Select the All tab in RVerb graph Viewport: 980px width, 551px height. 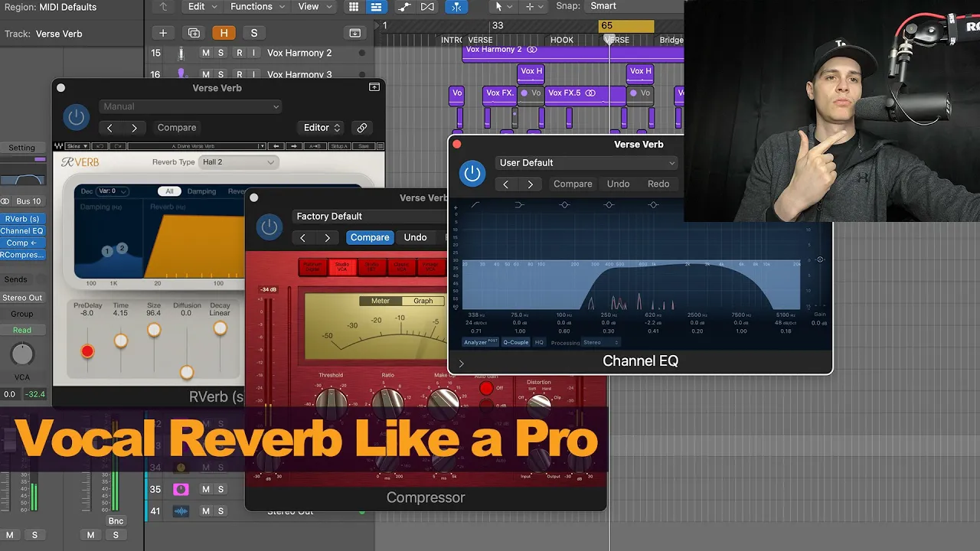(x=169, y=191)
